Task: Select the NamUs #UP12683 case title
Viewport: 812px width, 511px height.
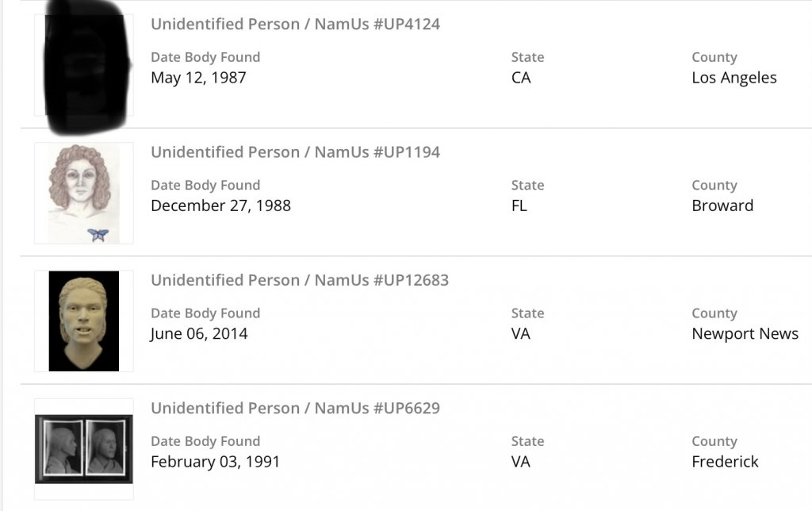Action: (x=300, y=280)
